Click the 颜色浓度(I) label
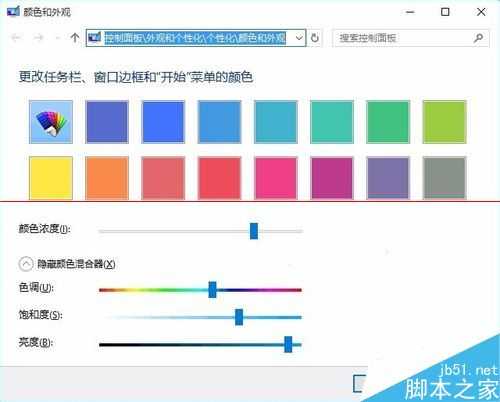The image size is (500, 402). pos(44,229)
